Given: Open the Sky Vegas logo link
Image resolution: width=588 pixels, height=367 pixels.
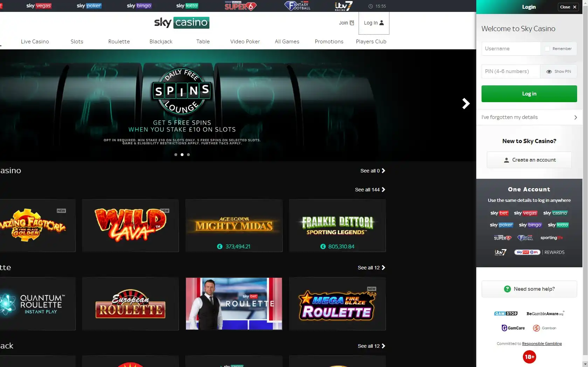Looking at the screenshot, I should (x=39, y=6).
